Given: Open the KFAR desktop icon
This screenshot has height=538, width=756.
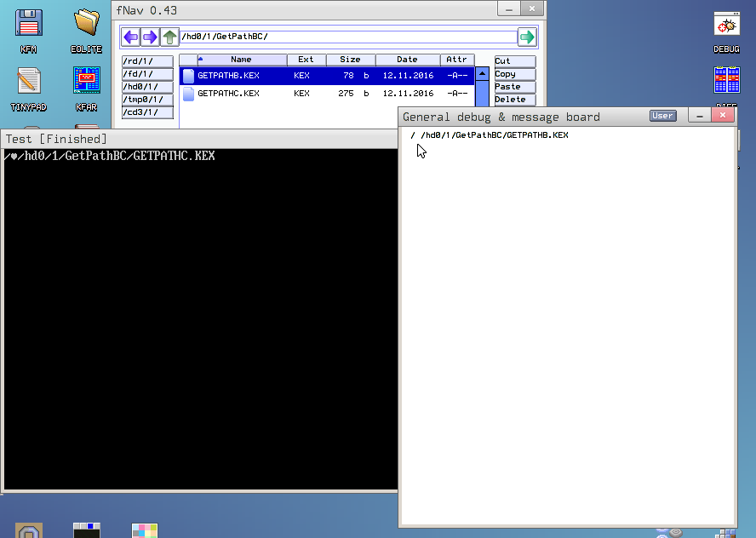Looking at the screenshot, I should pyautogui.click(x=86, y=84).
